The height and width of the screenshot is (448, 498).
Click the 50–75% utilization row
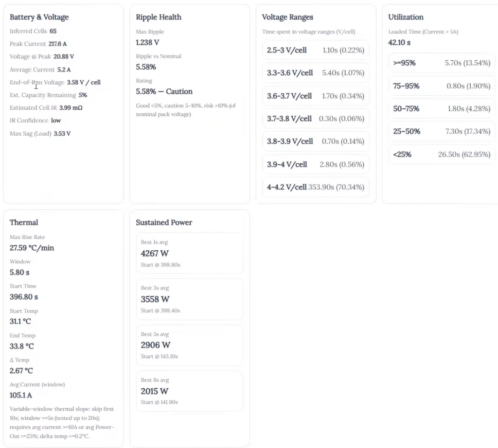pyautogui.click(x=442, y=109)
